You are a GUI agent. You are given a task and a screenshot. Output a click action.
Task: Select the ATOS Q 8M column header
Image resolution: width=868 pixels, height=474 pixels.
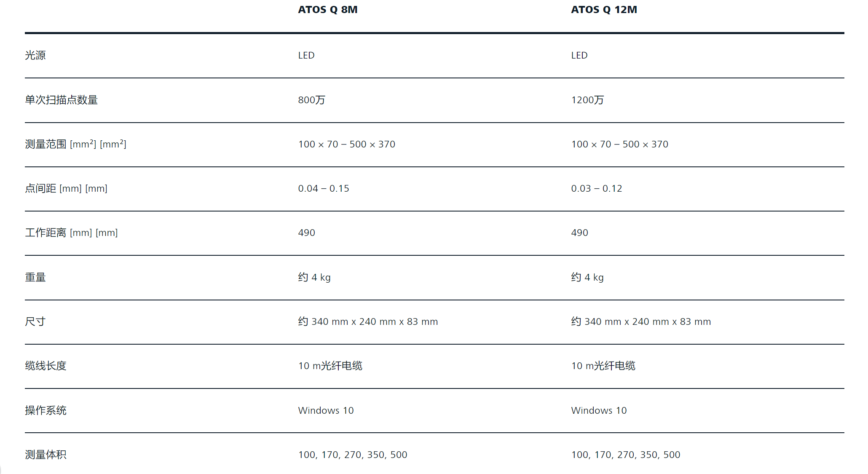coord(327,10)
